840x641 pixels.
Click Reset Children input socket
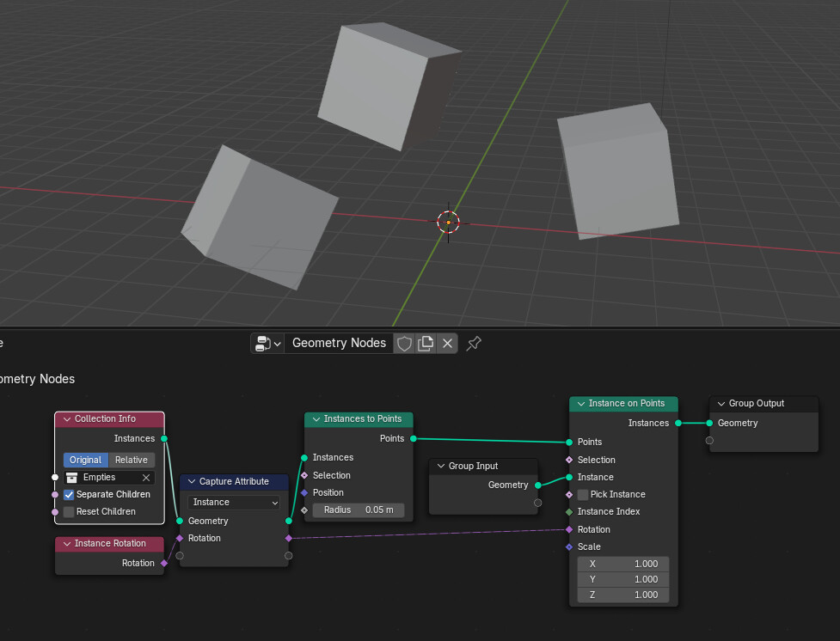pyautogui.click(x=55, y=512)
